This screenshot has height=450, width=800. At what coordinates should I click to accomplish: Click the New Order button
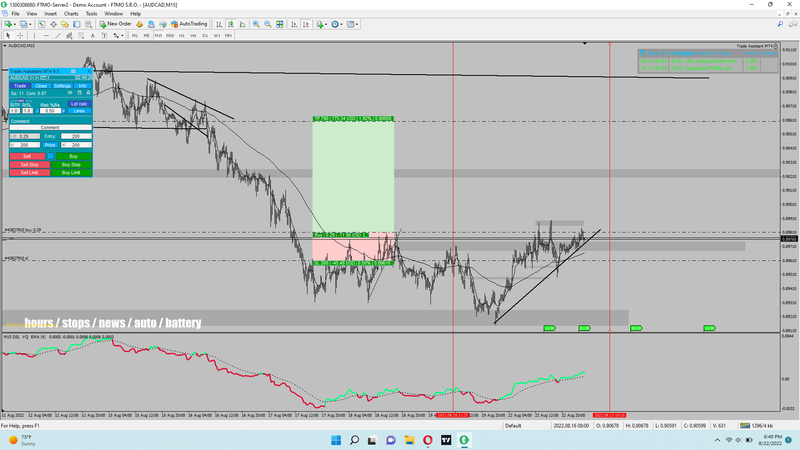115,24
